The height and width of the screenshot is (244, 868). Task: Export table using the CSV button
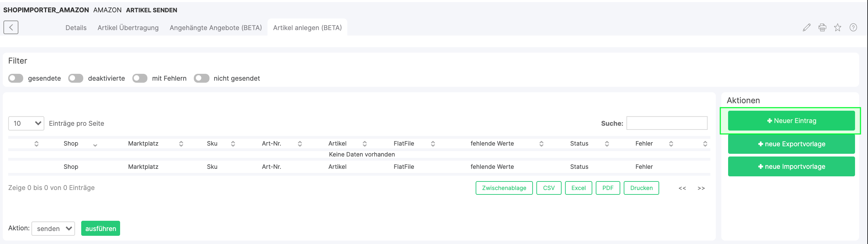point(549,188)
